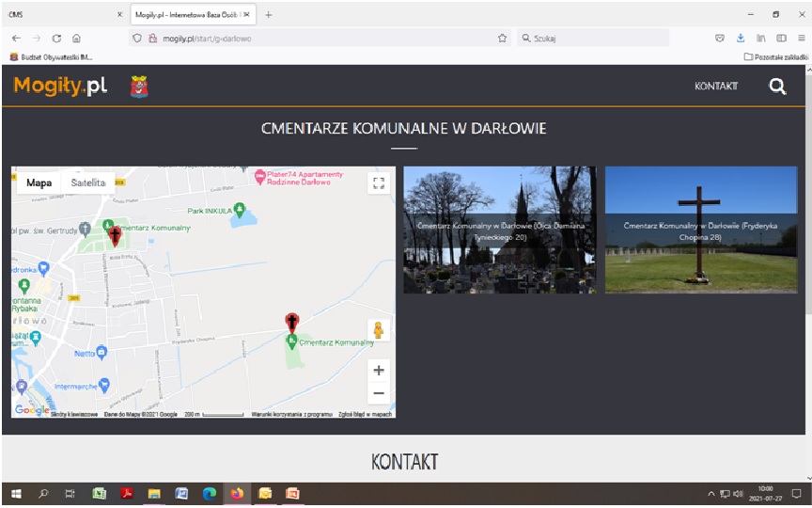Viewport: 812px width, 508px height.
Task: Click the magnifier search icon in site header
Action: (776, 87)
